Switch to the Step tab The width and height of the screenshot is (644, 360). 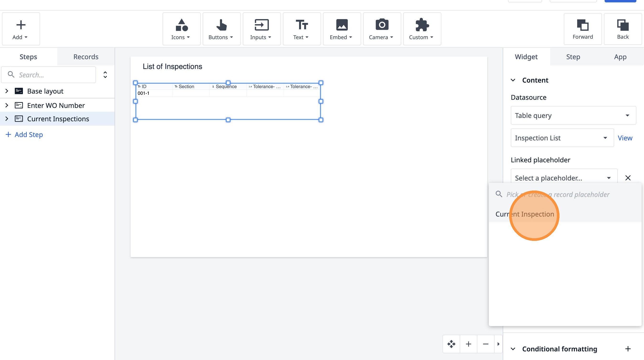(x=573, y=57)
